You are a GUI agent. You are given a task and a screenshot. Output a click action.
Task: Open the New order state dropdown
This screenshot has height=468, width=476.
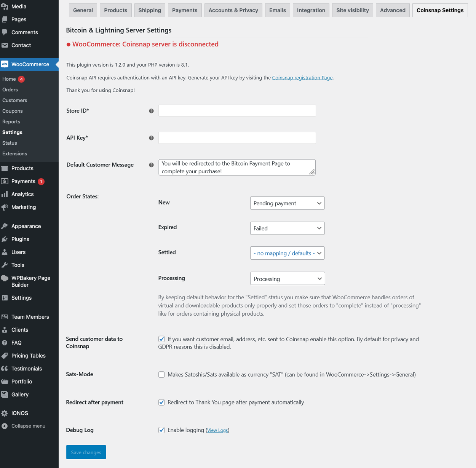pyautogui.click(x=287, y=203)
